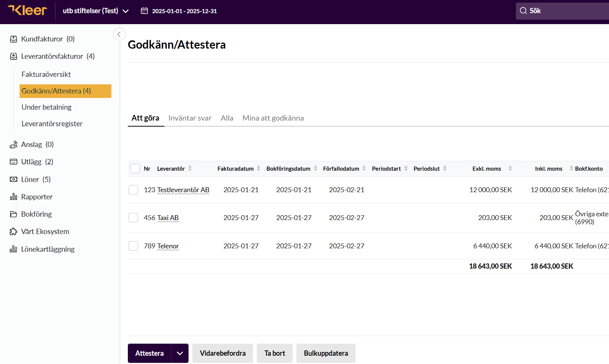The height and width of the screenshot is (364, 609).
Task: Click the Rapporter chart icon
Action: point(14,197)
